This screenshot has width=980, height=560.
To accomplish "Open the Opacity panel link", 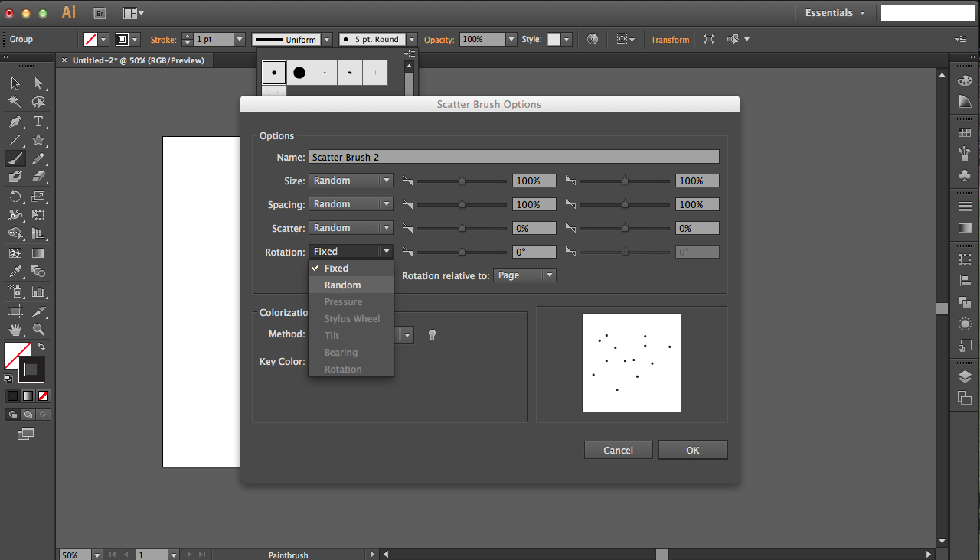I will pyautogui.click(x=439, y=40).
